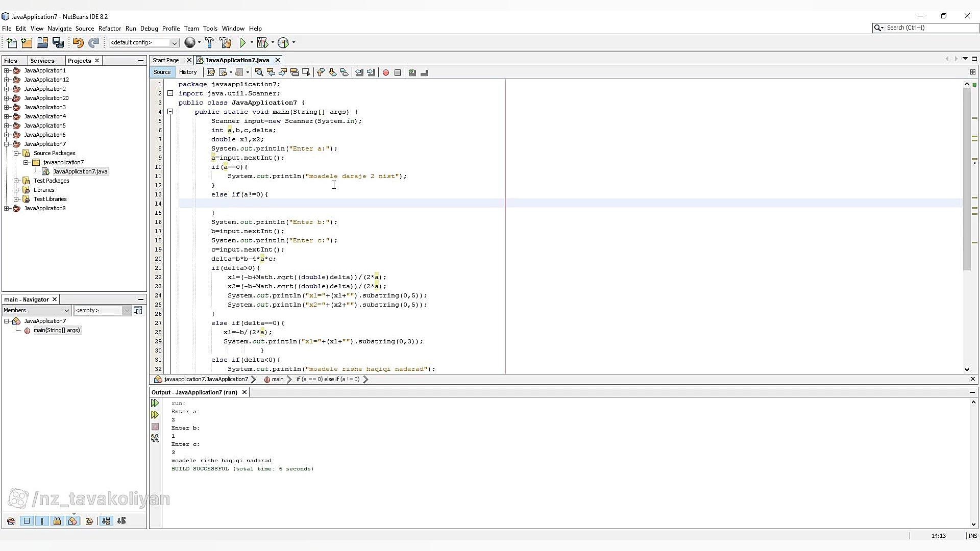Collapse the JavaApplication7 project node
980x551 pixels.
point(7,144)
